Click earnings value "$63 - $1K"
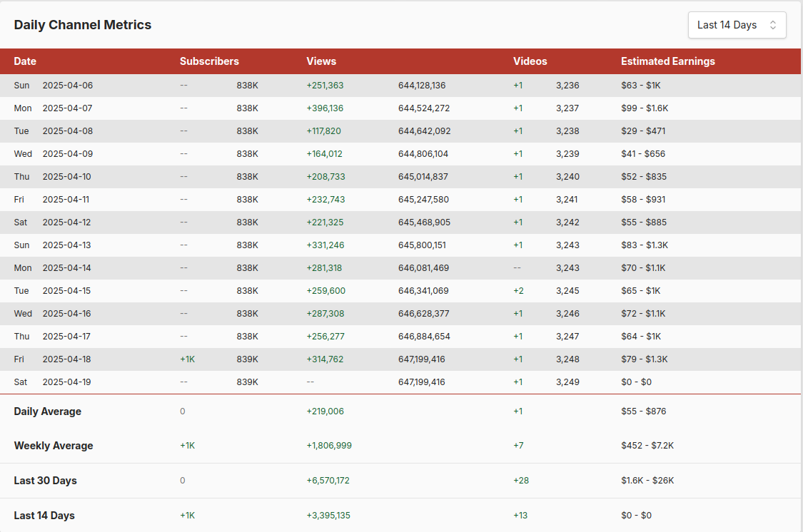This screenshot has height=532, width=803. pos(641,86)
